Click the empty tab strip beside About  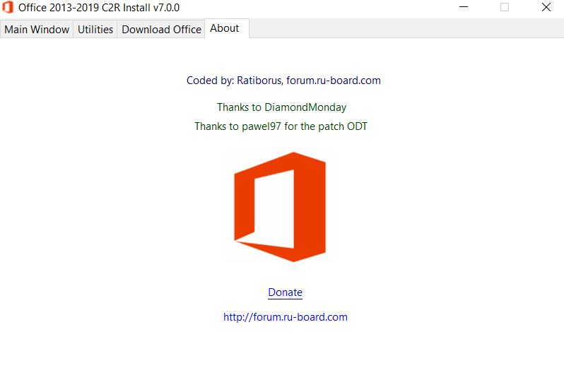click(x=406, y=28)
